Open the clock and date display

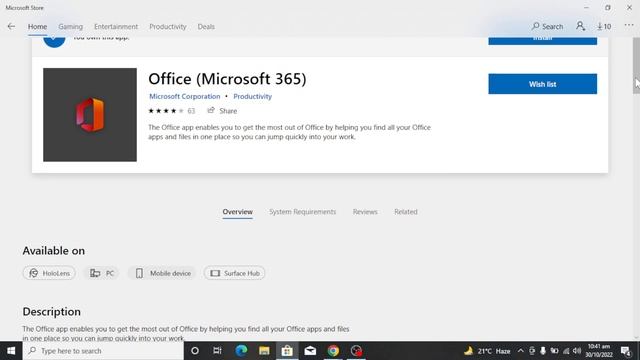pos(599,351)
